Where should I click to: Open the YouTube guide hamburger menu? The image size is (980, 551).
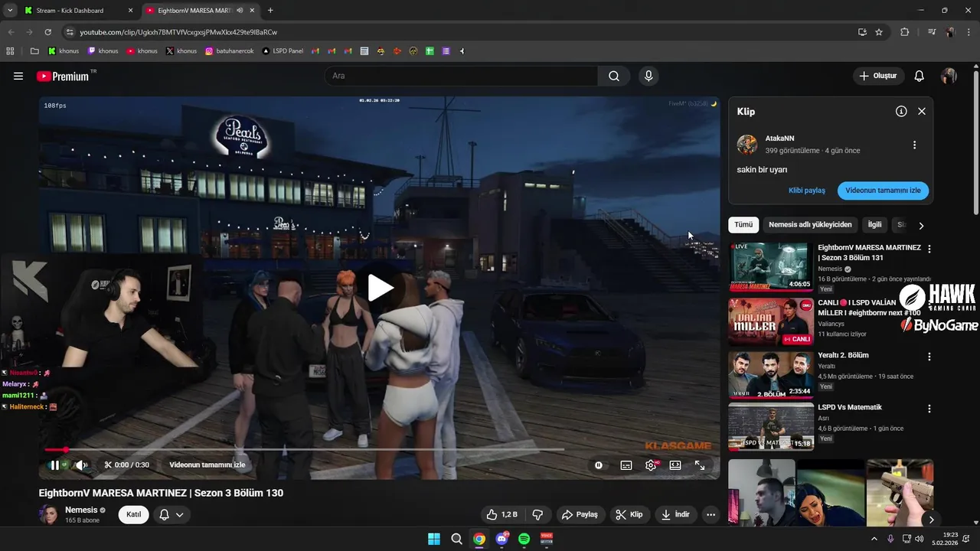[18, 76]
